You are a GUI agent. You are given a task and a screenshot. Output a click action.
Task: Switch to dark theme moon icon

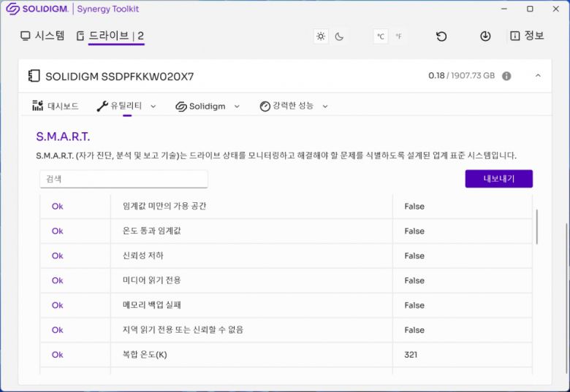[339, 36]
